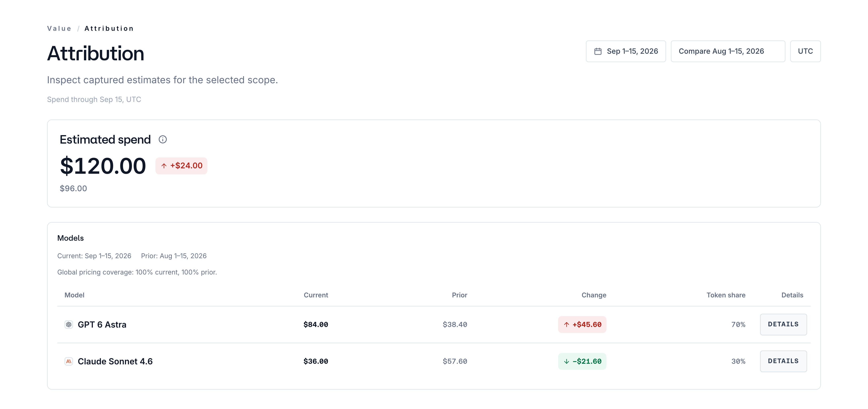Click the Spend through Sep 15, UTC note
The image size is (868, 409).
(x=94, y=100)
